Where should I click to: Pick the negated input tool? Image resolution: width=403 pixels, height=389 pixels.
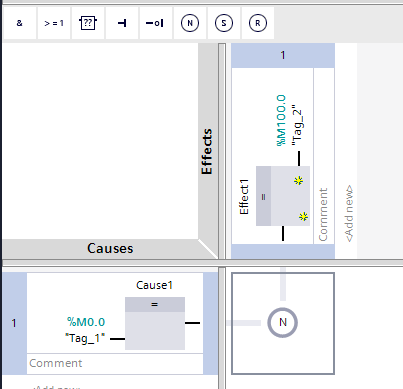coord(156,23)
